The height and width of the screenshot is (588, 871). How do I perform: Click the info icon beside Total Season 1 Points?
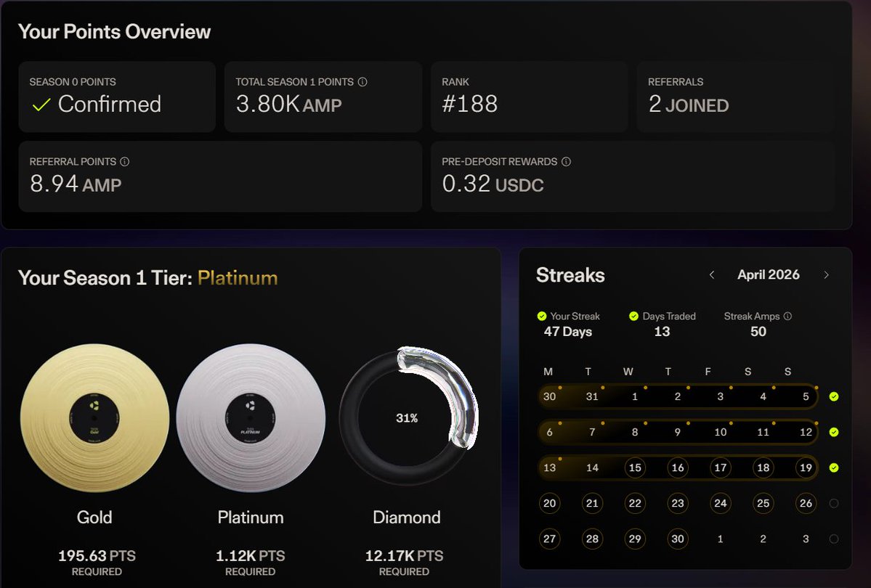coord(362,81)
